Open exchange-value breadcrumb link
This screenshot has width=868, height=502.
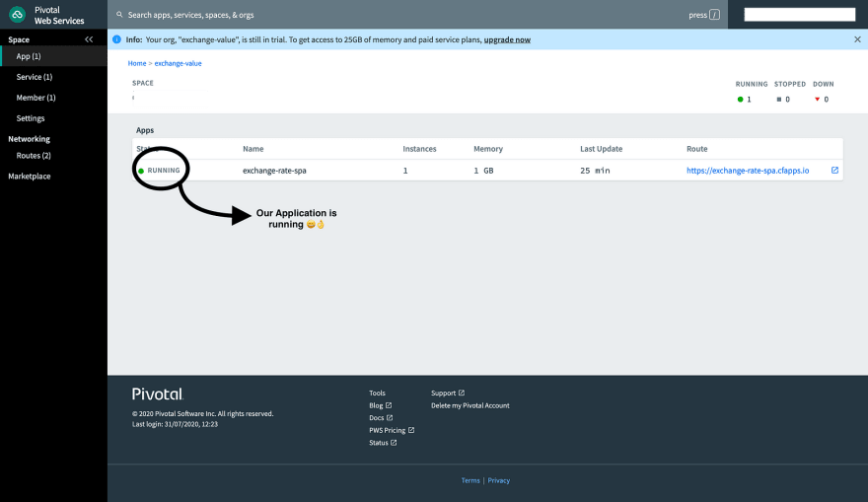coord(178,64)
